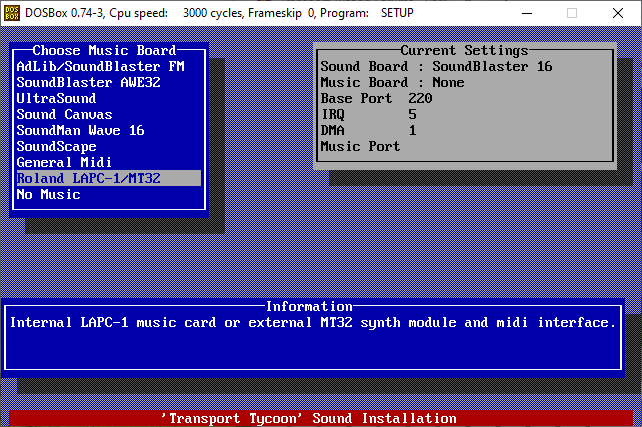
Task: Click the Base Port 220 value
Action: tap(420, 98)
